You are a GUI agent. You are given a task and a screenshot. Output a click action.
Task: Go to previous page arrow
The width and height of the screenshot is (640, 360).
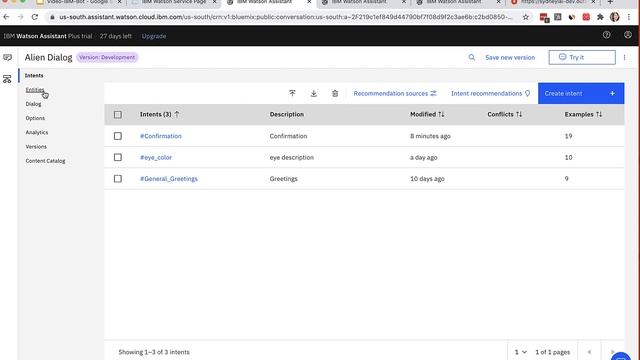pos(589,352)
